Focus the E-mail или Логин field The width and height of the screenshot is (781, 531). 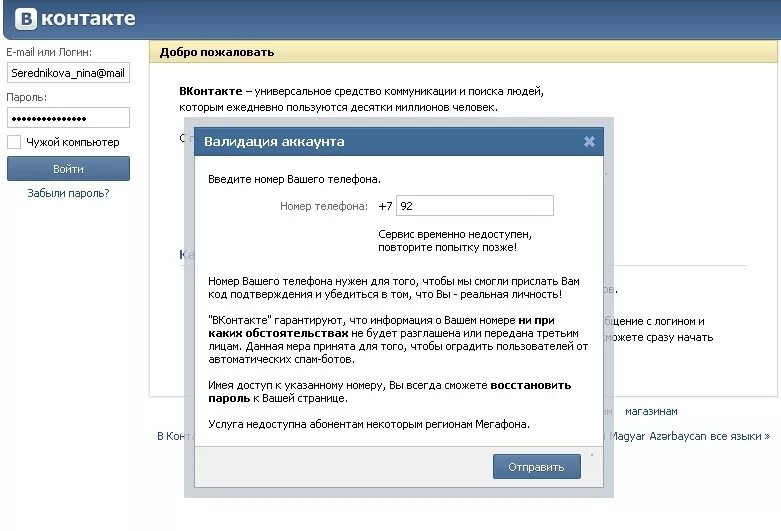pyautogui.click(x=68, y=73)
